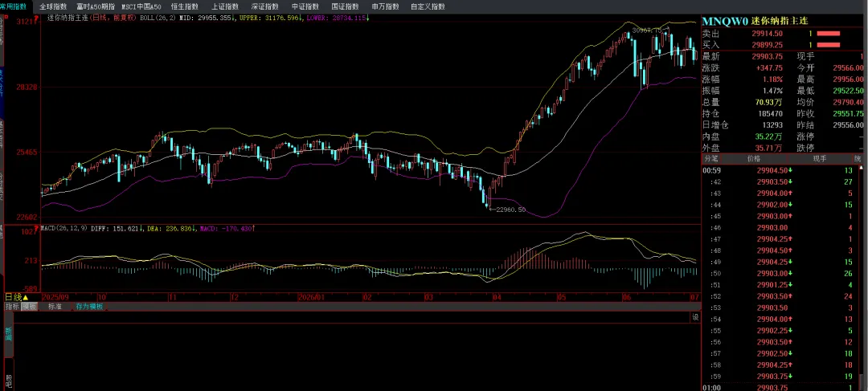Click the 均价 value 29790.40

(x=848, y=102)
